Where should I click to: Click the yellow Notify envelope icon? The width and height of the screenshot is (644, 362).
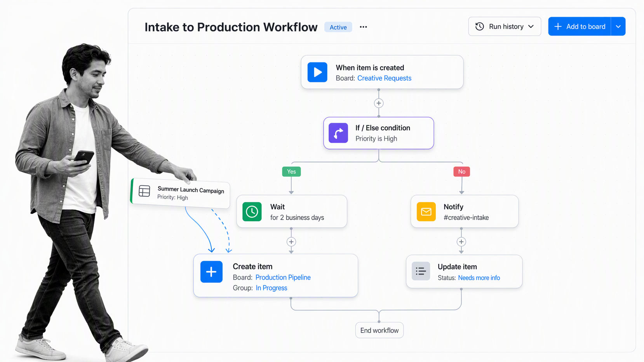pos(426,212)
